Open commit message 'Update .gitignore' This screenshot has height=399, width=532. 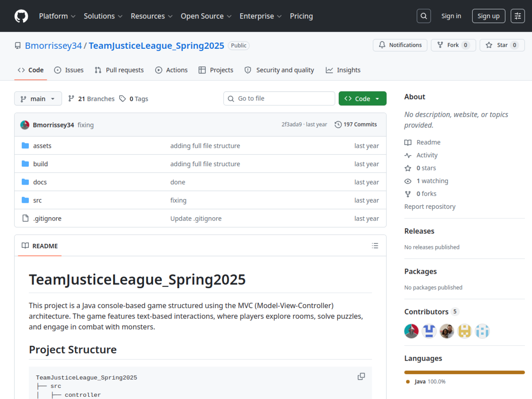click(196, 218)
